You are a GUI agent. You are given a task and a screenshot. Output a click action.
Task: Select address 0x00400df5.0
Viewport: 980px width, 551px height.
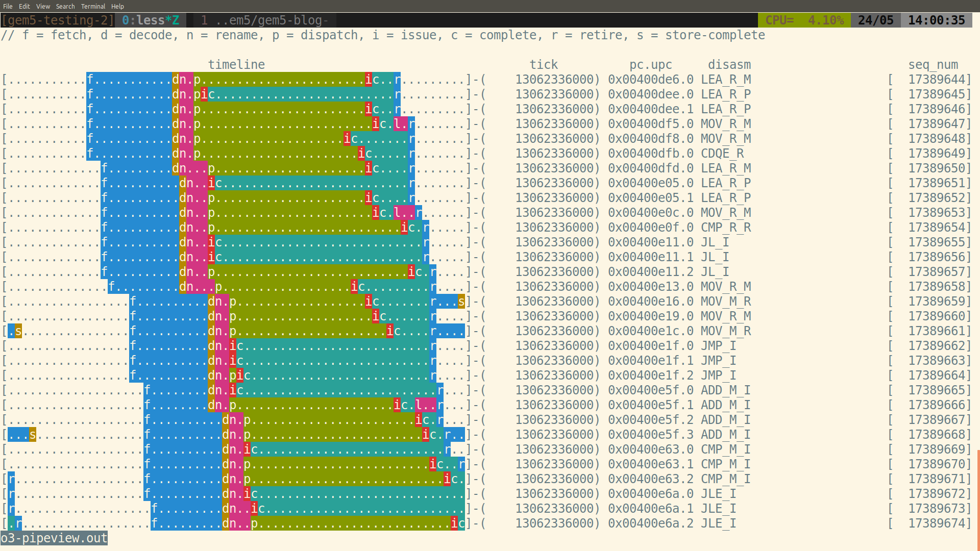pos(651,124)
